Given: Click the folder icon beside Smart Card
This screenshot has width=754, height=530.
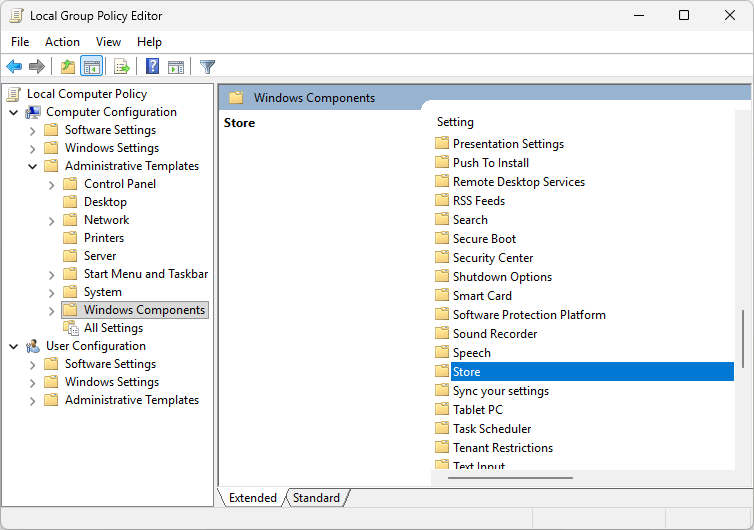Looking at the screenshot, I should tap(441, 295).
